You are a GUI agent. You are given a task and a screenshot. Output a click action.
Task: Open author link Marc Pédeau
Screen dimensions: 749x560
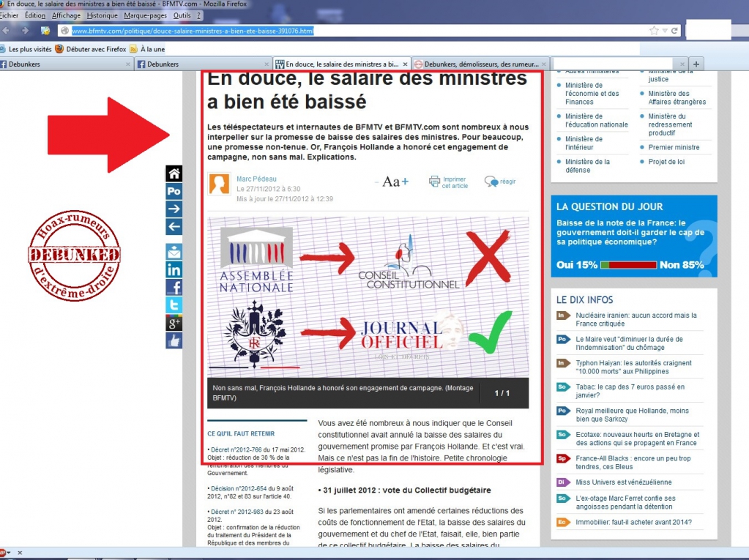(256, 179)
